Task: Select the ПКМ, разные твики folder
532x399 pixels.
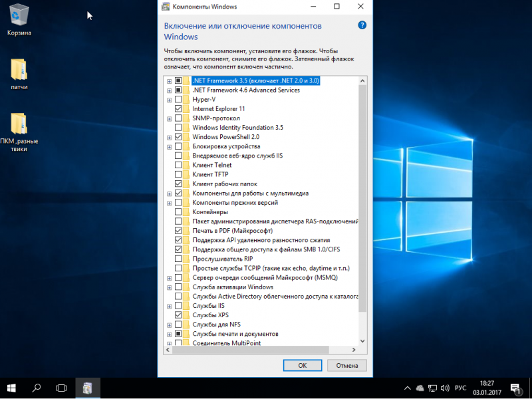Action: [x=19, y=132]
